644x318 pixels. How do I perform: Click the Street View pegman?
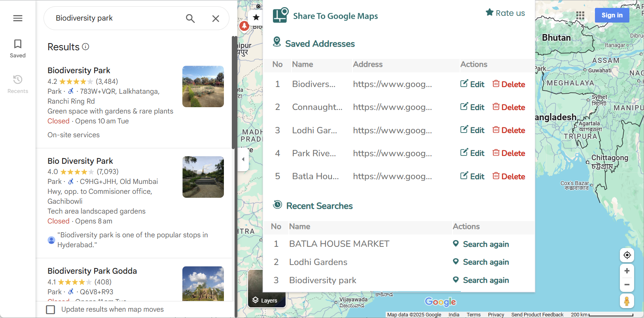pos(627,301)
